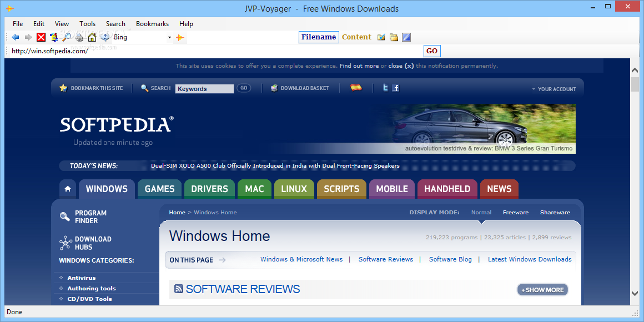This screenshot has width=644, height=322.
Task: Open Softpedia Facebook icon
Action: tap(395, 88)
